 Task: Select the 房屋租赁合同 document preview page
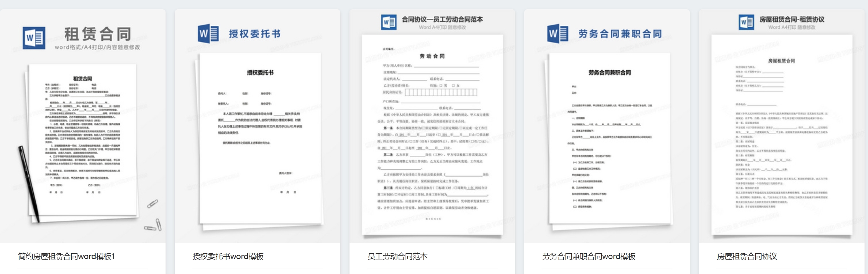pos(781,134)
